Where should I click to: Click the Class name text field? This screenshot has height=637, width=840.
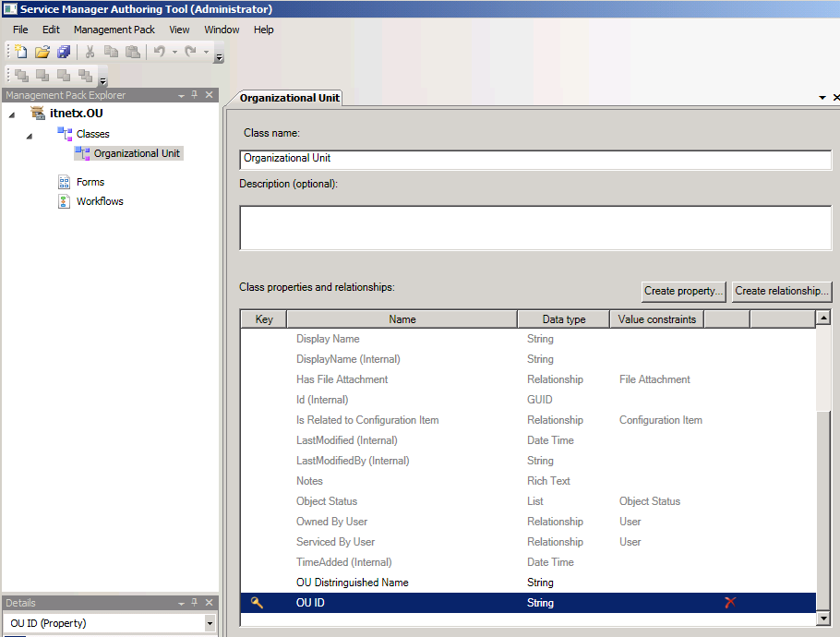(x=534, y=159)
